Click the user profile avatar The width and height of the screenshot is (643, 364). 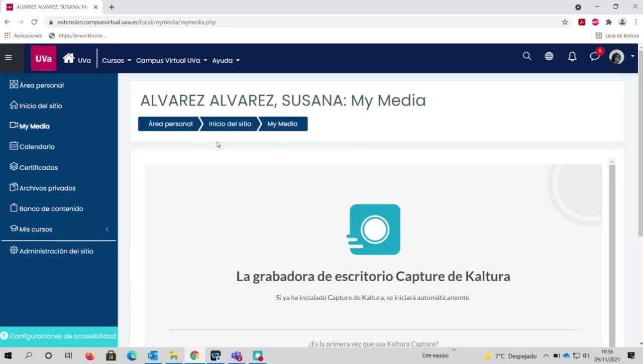pyautogui.click(x=617, y=57)
